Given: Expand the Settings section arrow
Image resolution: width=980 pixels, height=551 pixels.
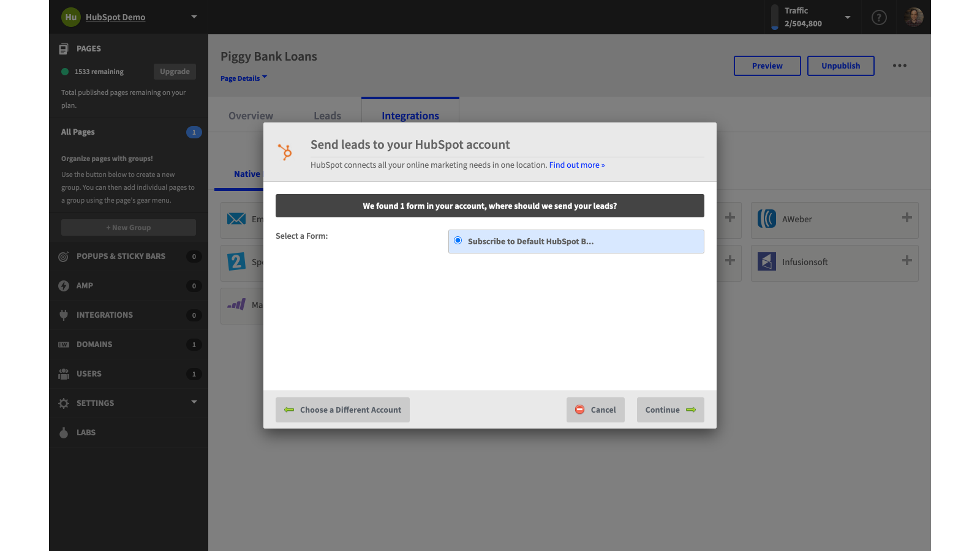Looking at the screenshot, I should (194, 402).
